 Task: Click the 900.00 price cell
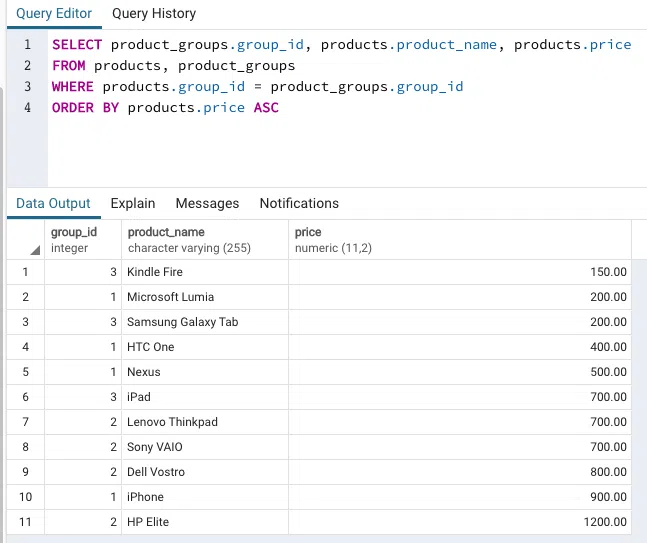point(460,497)
